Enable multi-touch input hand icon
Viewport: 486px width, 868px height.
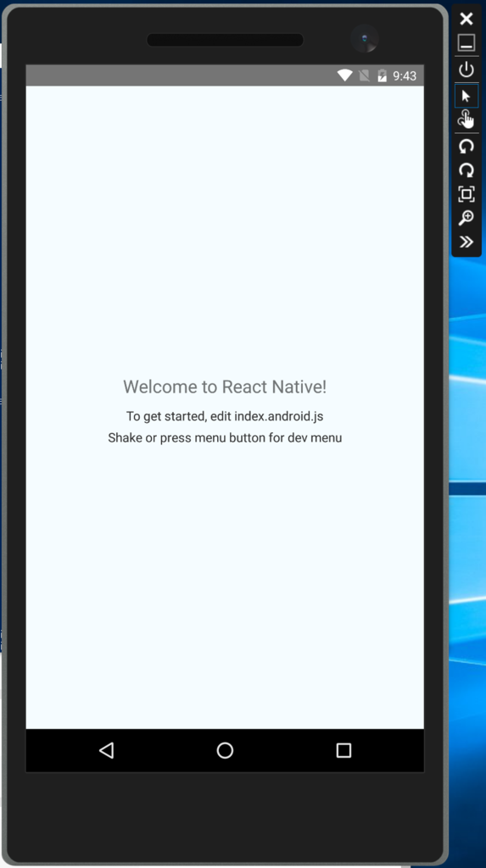466,119
